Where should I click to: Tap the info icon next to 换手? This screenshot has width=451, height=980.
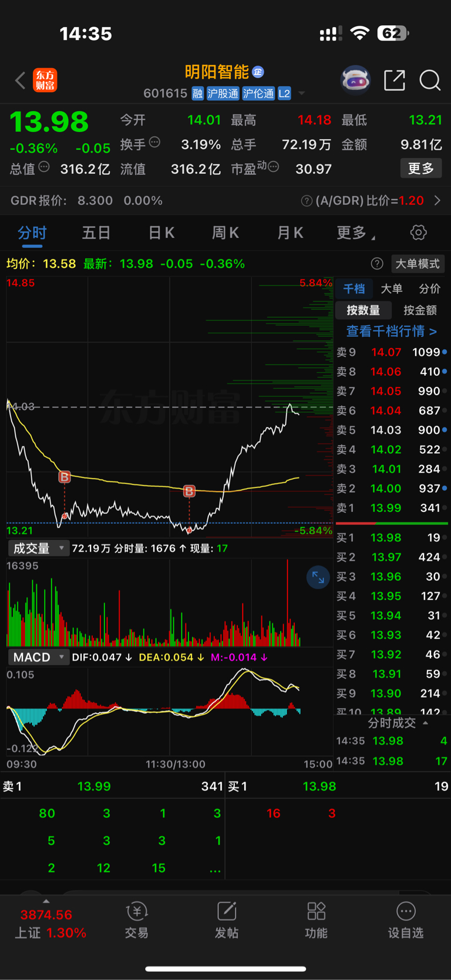pyautogui.click(x=154, y=142)
